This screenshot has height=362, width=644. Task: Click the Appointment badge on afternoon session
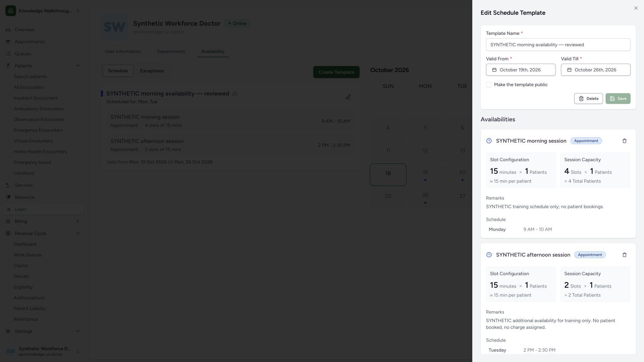[x=590, y=255]
